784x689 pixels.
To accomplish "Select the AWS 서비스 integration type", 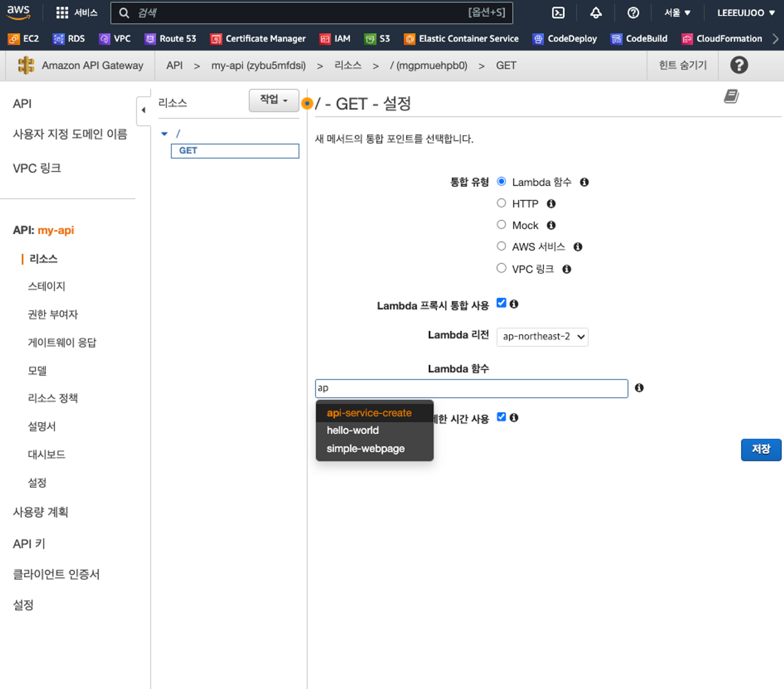I will [501, 246].
